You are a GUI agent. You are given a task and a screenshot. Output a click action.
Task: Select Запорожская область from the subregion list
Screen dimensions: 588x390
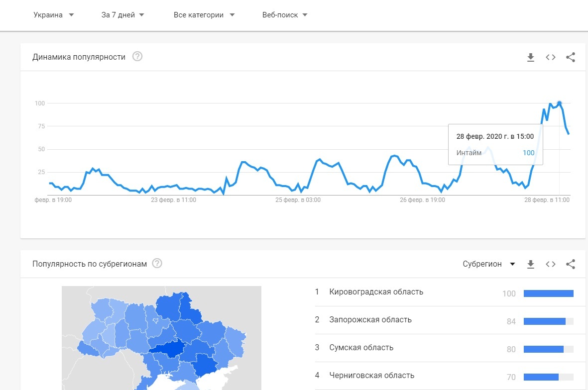point(371,320)
